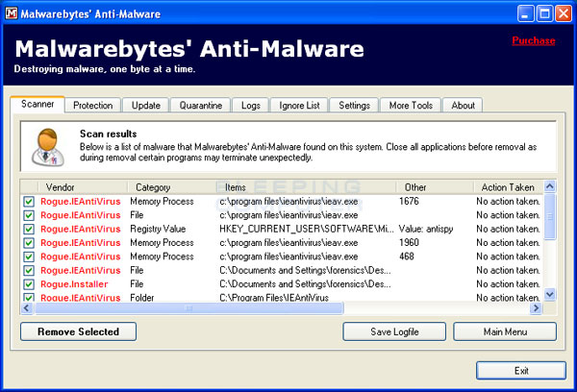
Task: Open the Quarantine tab
Action: [201, 106]
